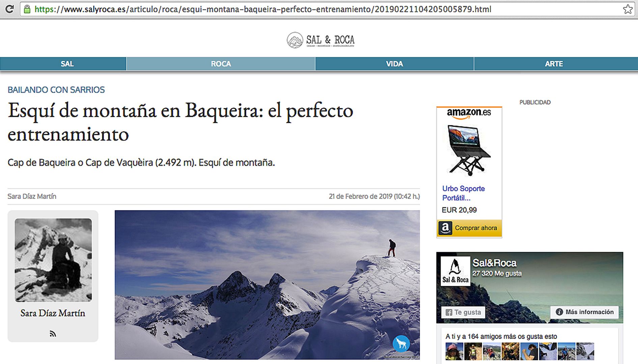
Task: Open the Urbo Soporte Portátil product link
Action: pyautogui.click(x=463, y=193)
